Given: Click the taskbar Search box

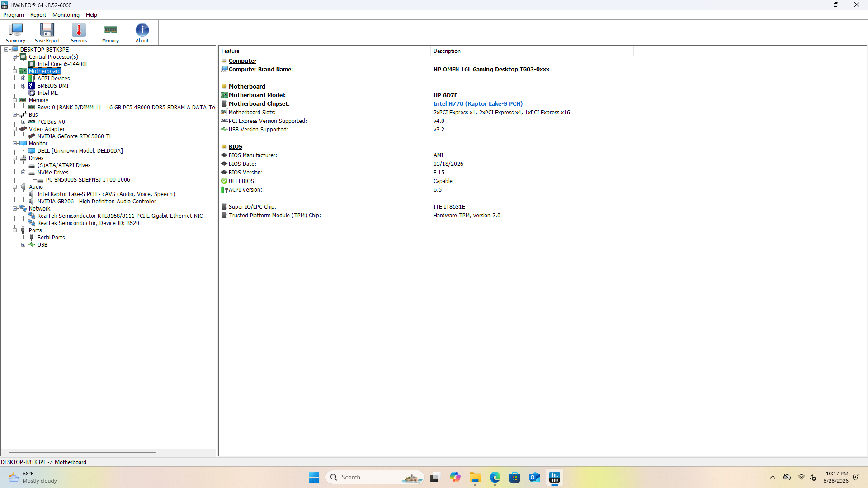Looking at the screenshot, I should click(374, 477).
